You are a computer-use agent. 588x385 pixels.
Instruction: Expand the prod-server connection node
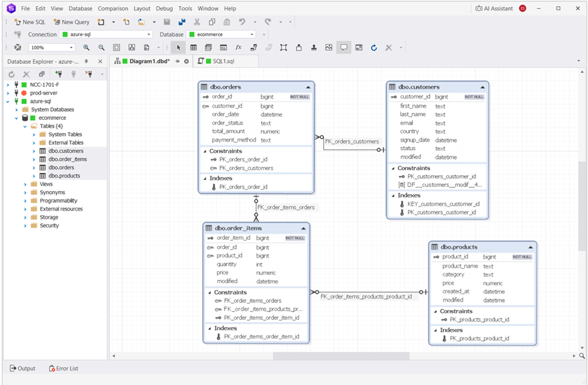(8, 93)
